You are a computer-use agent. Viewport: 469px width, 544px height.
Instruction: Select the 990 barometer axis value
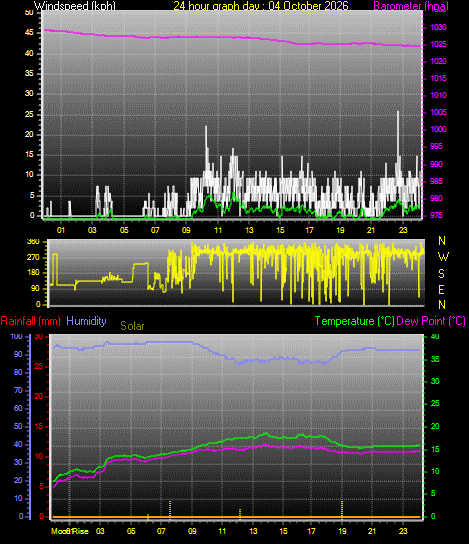click(x=436, y=164)
